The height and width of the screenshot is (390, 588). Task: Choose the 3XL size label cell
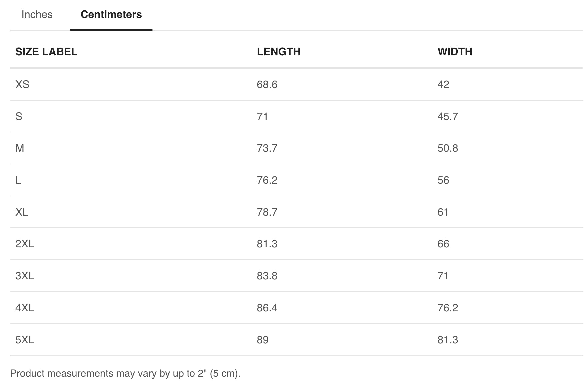point(25,276)
